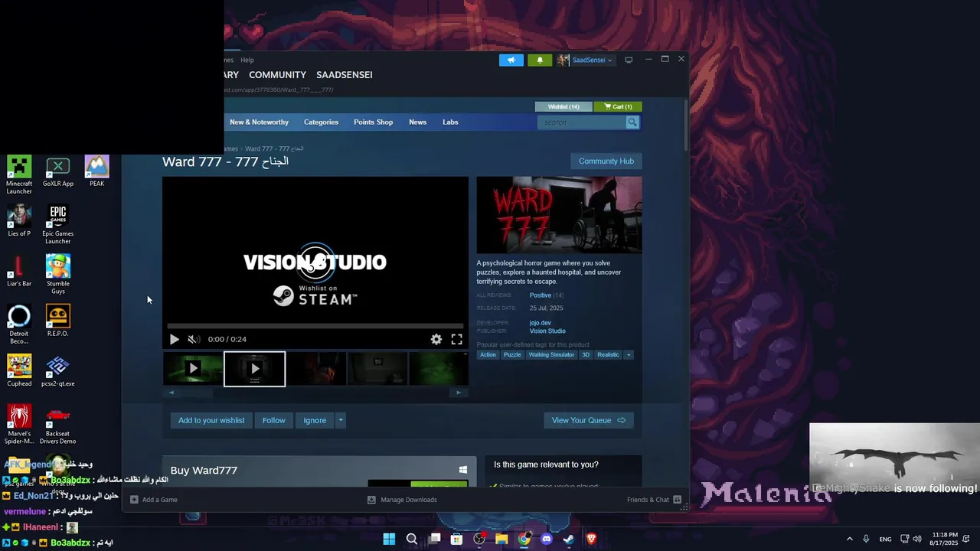Open the third dark red screenshot thumbnail
This screenshot has height=551, width=980.
pyautogui.click(x=316, y=369)
